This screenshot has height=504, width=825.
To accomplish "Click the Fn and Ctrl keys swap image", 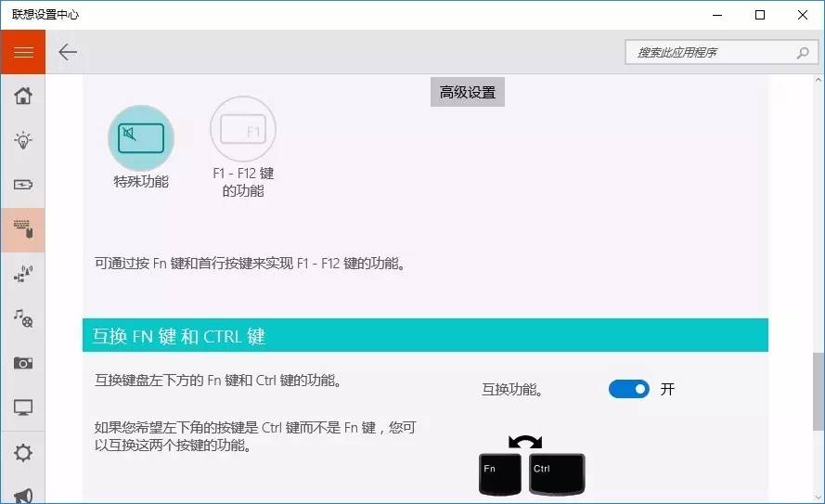I will tap(532, 465).
